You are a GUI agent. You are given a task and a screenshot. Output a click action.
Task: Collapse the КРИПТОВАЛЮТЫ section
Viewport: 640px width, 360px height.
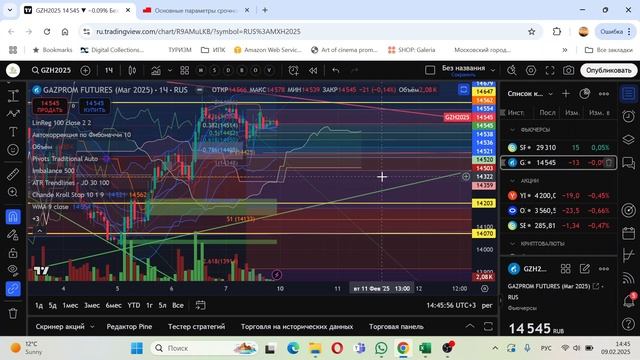click(x=512, y=244)
